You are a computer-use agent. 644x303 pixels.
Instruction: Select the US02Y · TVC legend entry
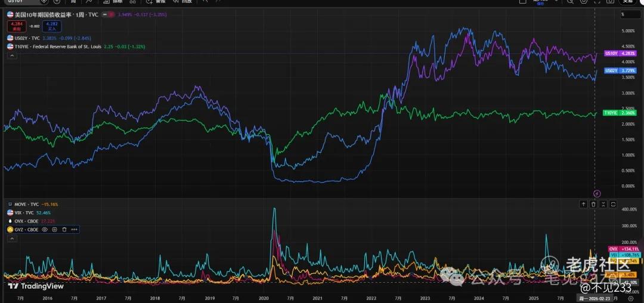pyautogui.click(x=27, y=38)
